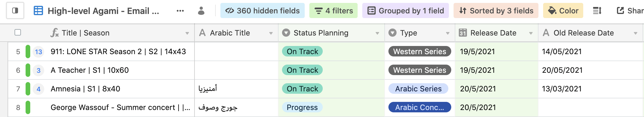Expand Type column dropdown arrow
The image size is (644, 117).
click(x=448, y=33)
